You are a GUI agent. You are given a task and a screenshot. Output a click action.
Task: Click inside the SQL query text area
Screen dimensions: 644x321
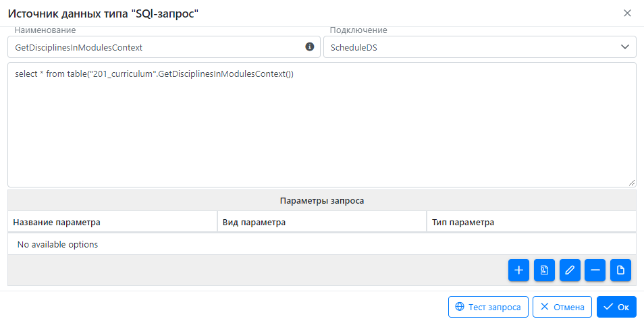click(322, 125)
